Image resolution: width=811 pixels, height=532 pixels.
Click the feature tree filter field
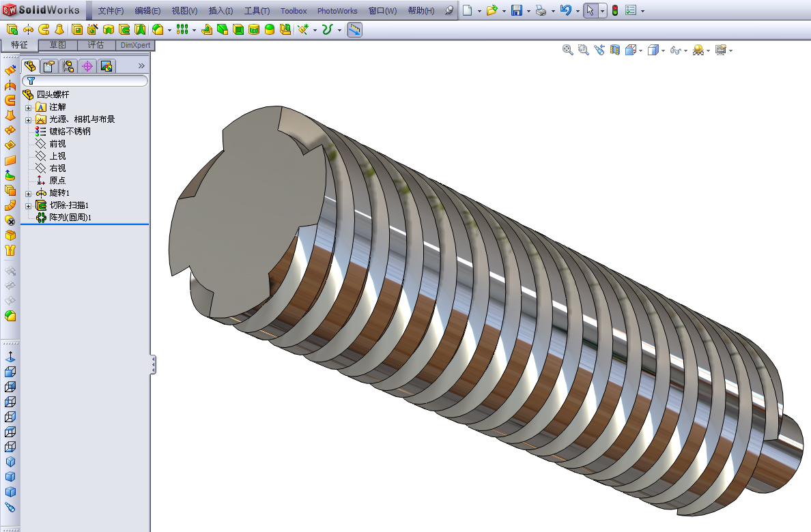click(85, 80)
